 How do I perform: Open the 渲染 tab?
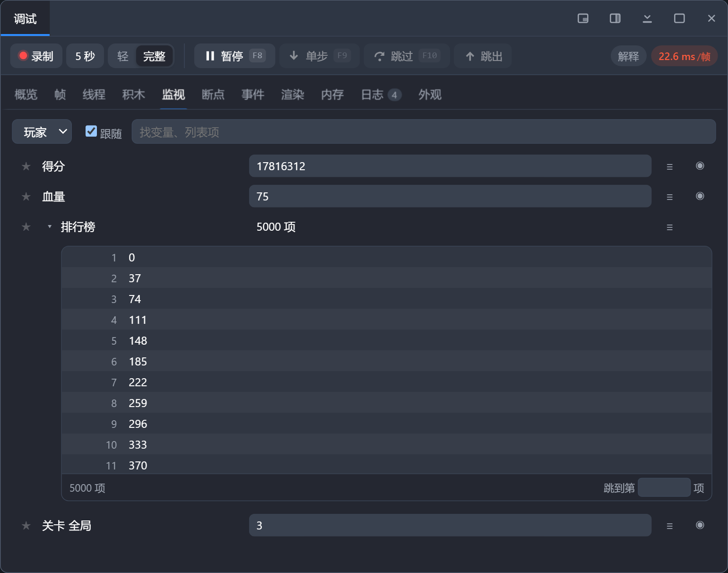(x=293, y=95)
